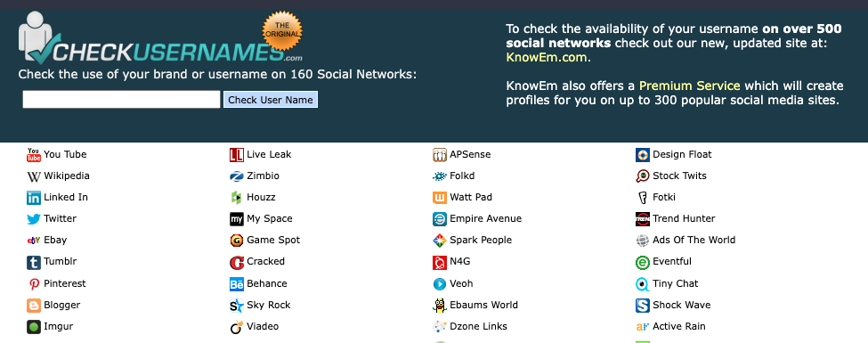Click the Twitter bird icon
This screenshot has width=868, height=343.
tap(34, 219)
